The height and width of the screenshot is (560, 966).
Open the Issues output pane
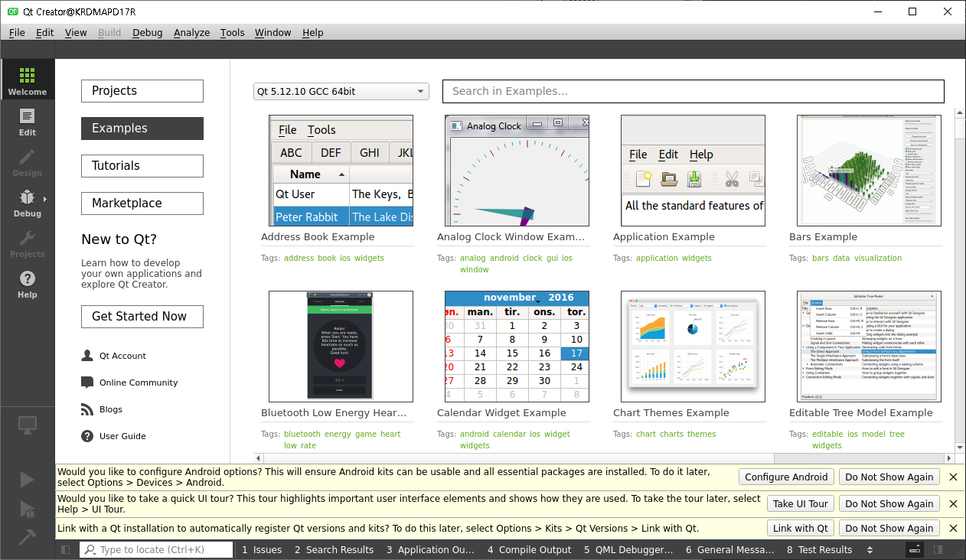pyautogui.click(x=262, y=549)
